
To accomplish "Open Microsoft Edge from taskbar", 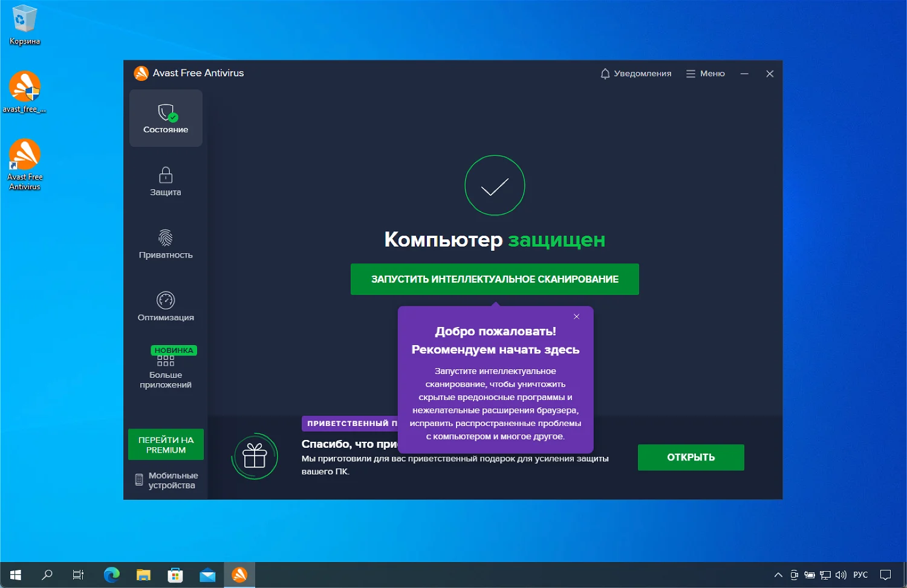I will point(111,575).
